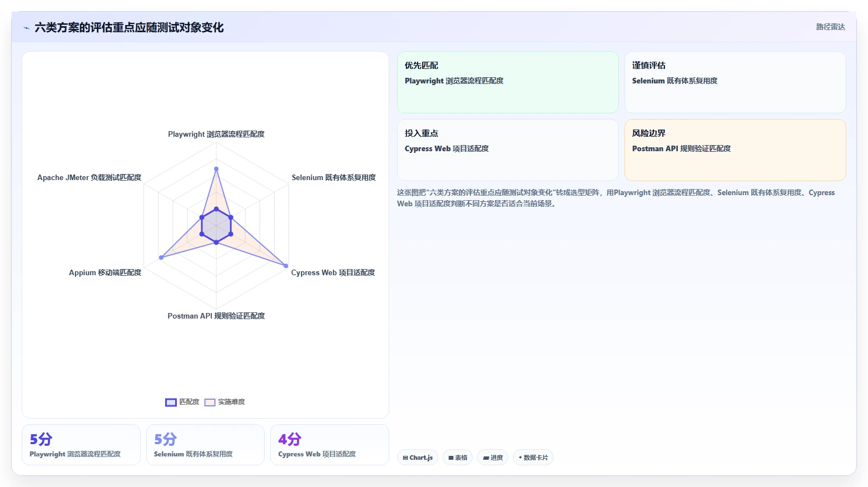The width and height of the screenshot is (868, 487).
Task: Select the 进度 tag
Action: tap(493, 458)
